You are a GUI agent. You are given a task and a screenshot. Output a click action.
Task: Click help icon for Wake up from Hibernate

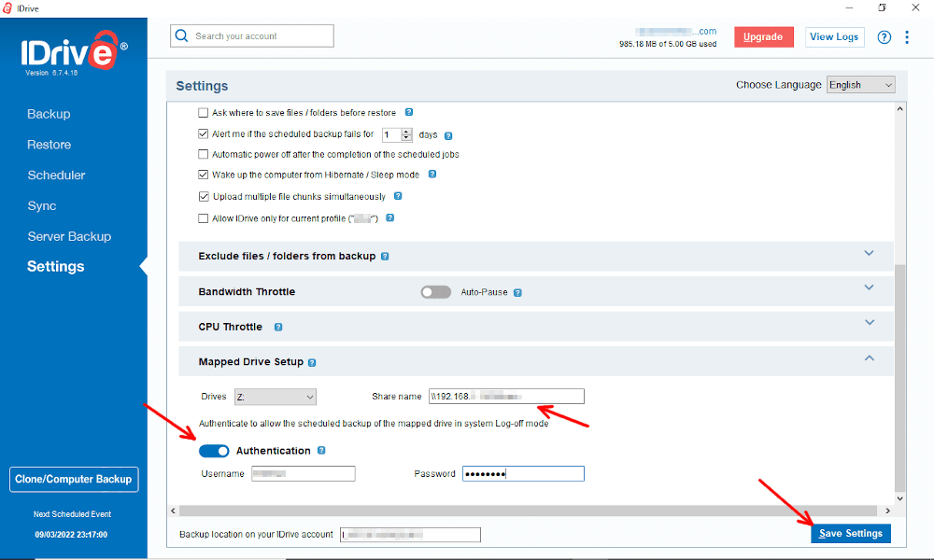pos(432,175)
